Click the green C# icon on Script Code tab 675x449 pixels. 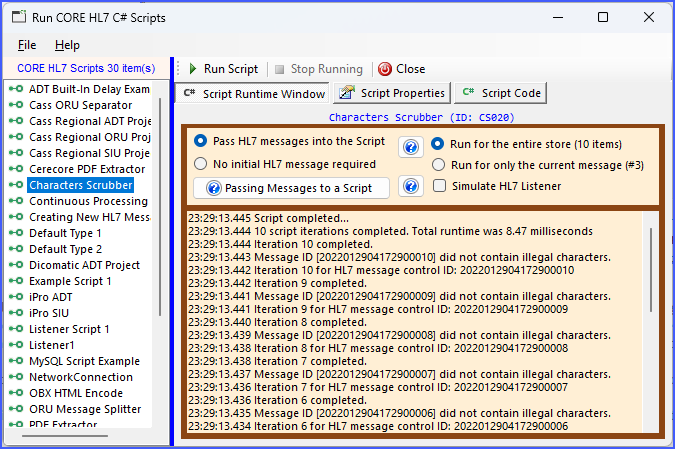(468, 92)
